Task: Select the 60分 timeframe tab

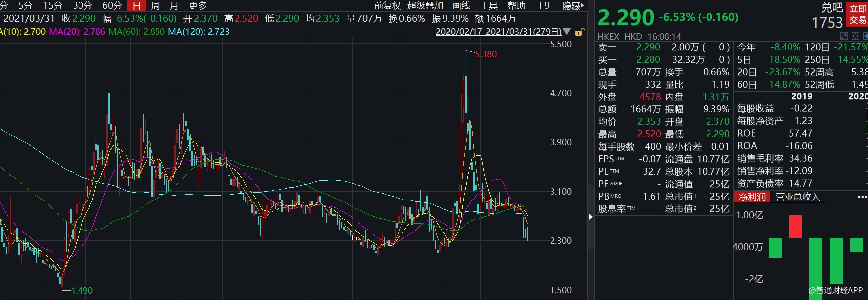Action: (112, 6)
